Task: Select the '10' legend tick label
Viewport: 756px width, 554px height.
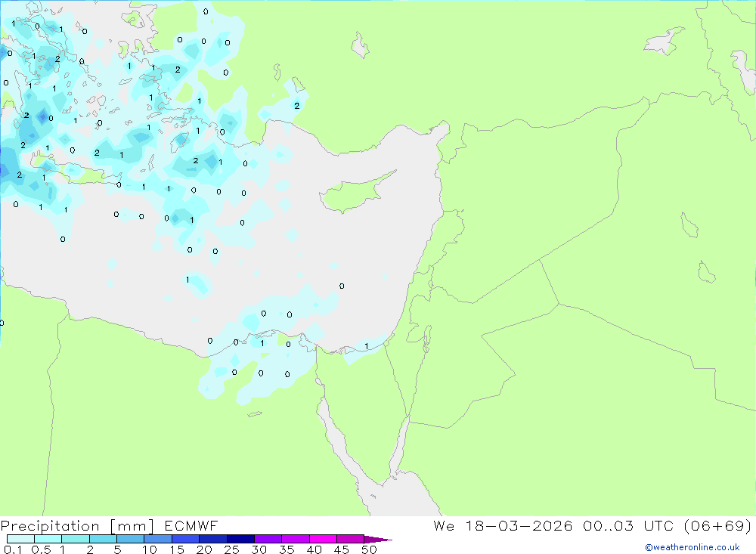Action: (x=150, y=549)
